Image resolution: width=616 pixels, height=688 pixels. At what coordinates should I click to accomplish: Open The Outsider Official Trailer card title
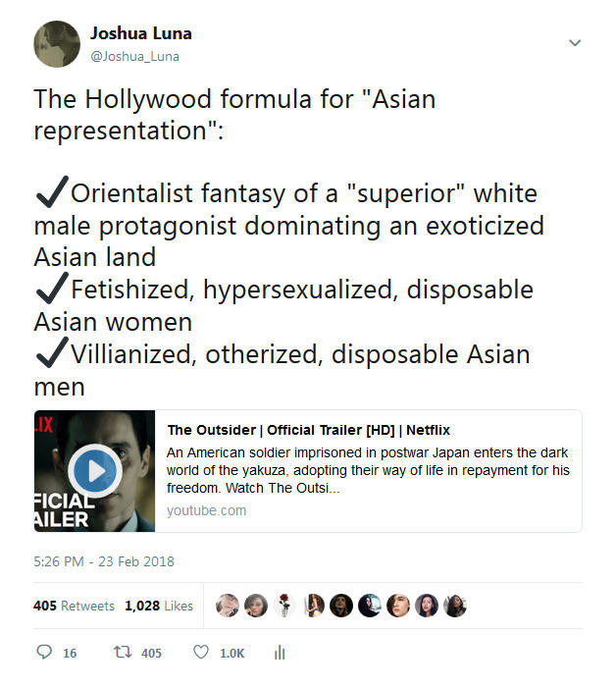click(x=309, y=430)
